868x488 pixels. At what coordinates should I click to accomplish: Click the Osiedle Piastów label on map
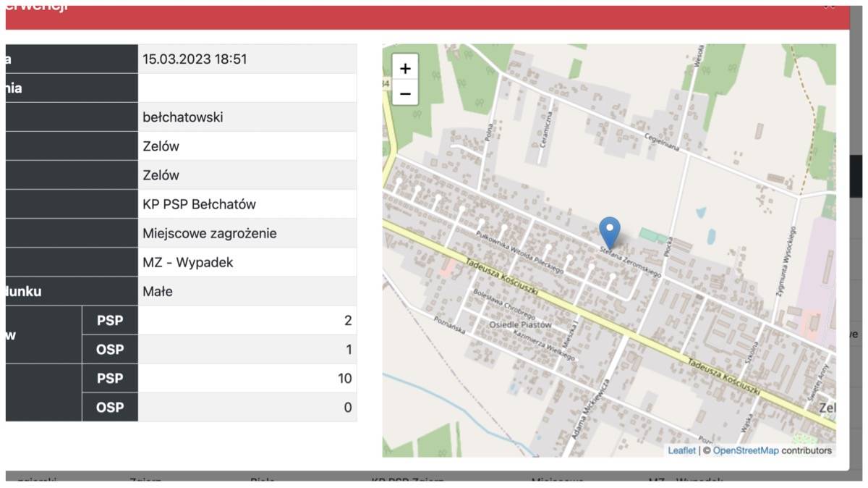click(520, 325)
